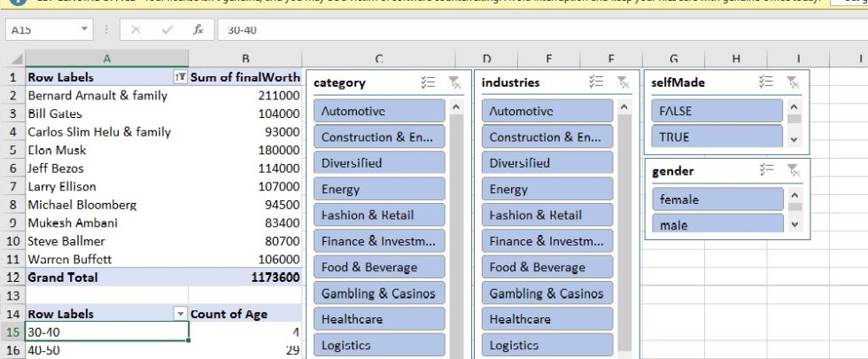Select Healthcare in industries slicer
The height and width of the screenshot is (359, 868).
click(x=546, y=319)
